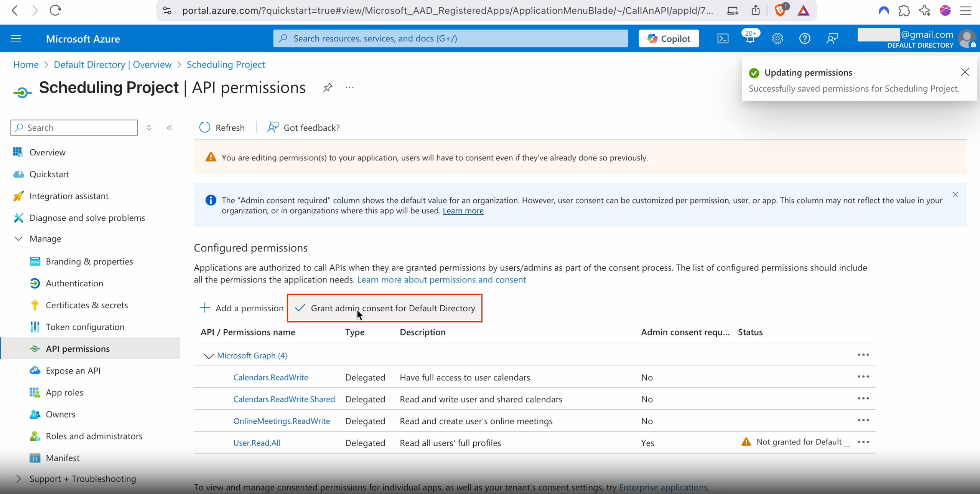Open the Help question mark icon
980x494 pixels.
[x=805, y=39]
